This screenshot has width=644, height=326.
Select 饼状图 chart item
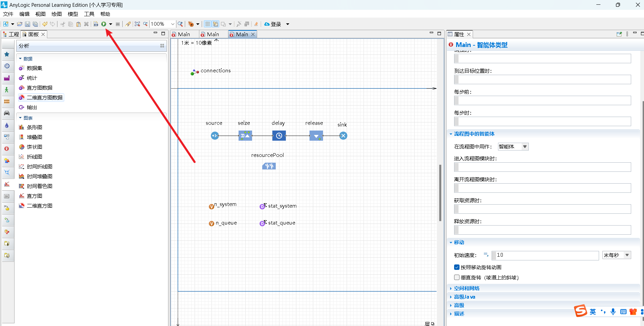point(31,147)
